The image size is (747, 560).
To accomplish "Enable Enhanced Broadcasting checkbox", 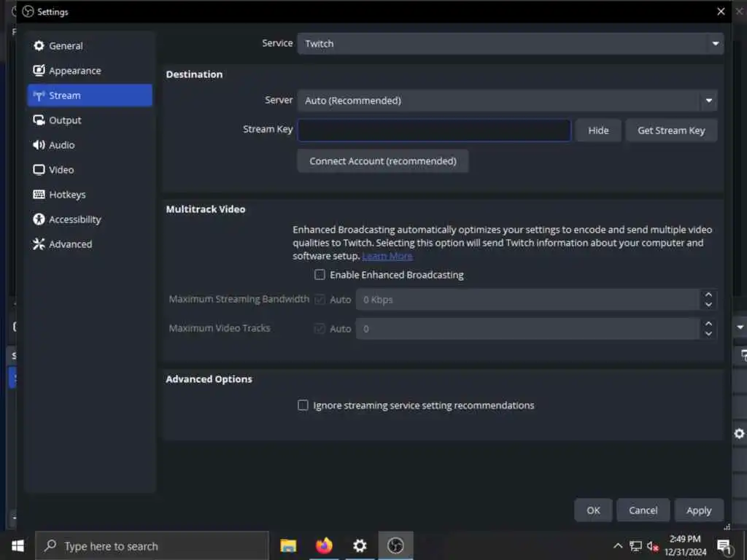I will 320,275.
